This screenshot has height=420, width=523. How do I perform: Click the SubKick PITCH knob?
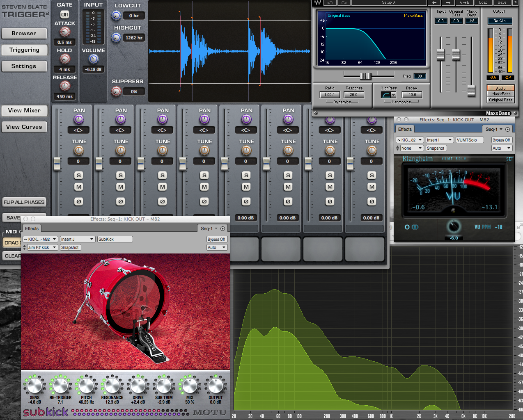coord(86,386)
